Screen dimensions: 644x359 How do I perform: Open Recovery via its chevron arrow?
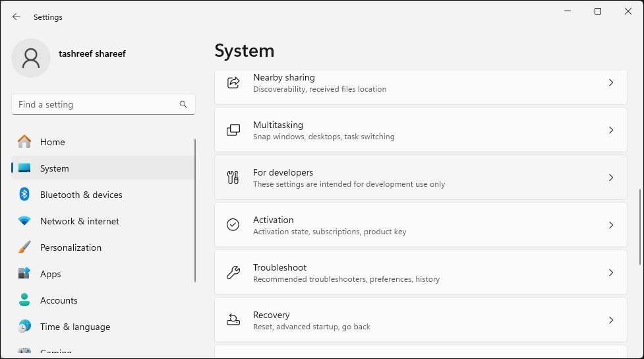[x=611, y=320]
